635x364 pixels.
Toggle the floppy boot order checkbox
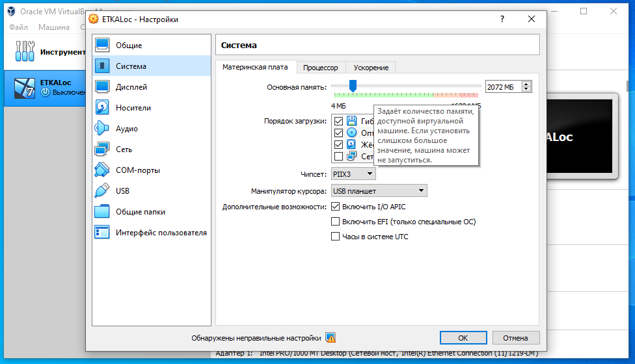pyautogui.click(x=338, y=121)
